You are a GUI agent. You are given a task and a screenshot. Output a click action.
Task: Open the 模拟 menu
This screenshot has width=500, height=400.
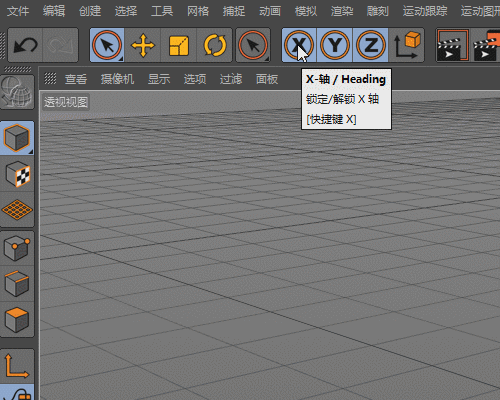(x=306, y=11)
